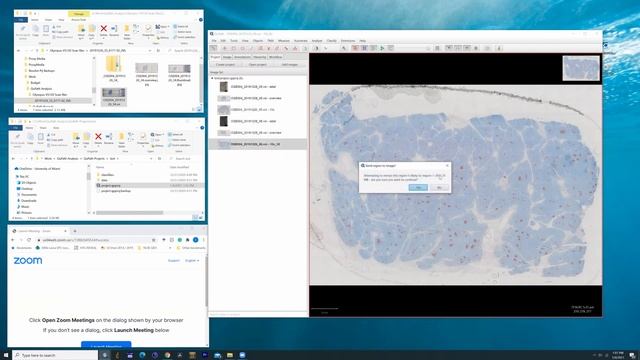The width and height of the screenshot is (640, 360).
Task: Select the Ellipse annotation tool in QuPath
Action: pos(242,48)
